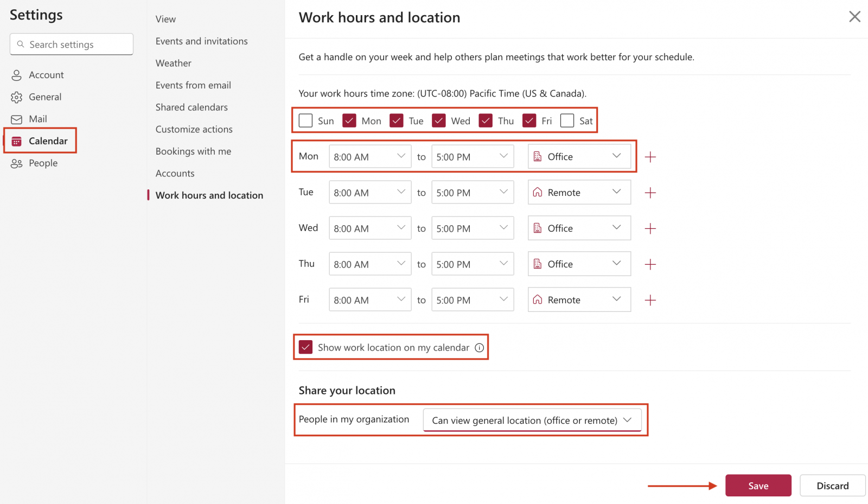Open Tuesday's Remote location dropdown
The width and height of the screenshot is (868, 504).
pos(616,192)
